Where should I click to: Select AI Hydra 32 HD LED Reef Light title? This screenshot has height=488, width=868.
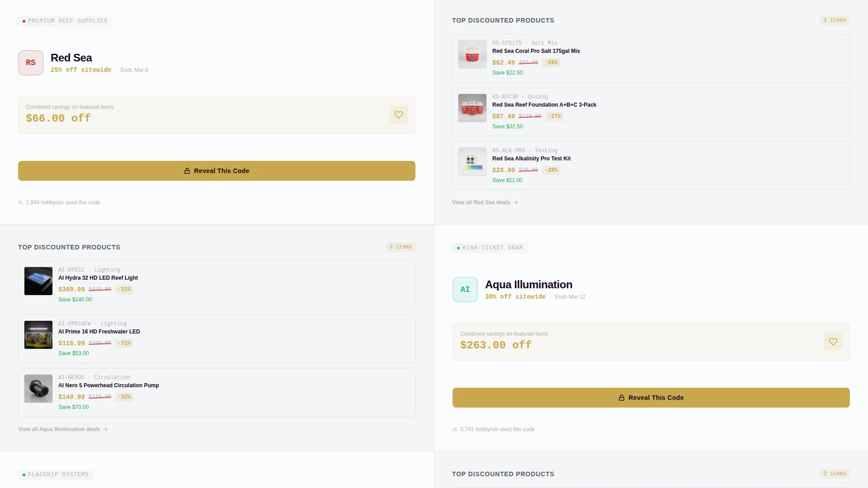98,278
